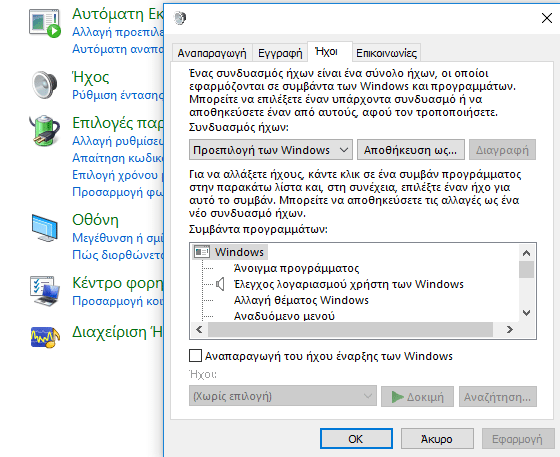
Task: Open the Αλλαγή ρυθμίσεων power link
Action: pyautogui.click(x=118, y=141)
